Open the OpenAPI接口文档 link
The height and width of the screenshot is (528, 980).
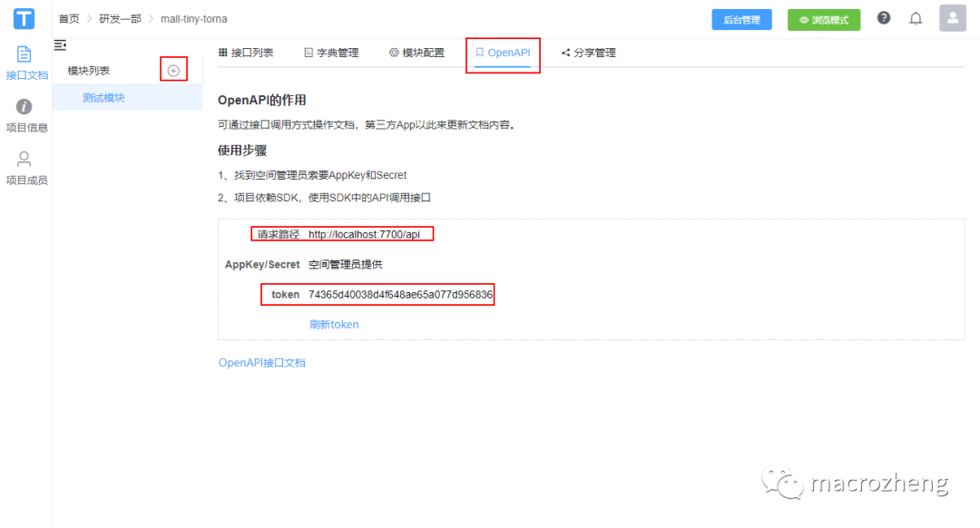coord(261,362)
